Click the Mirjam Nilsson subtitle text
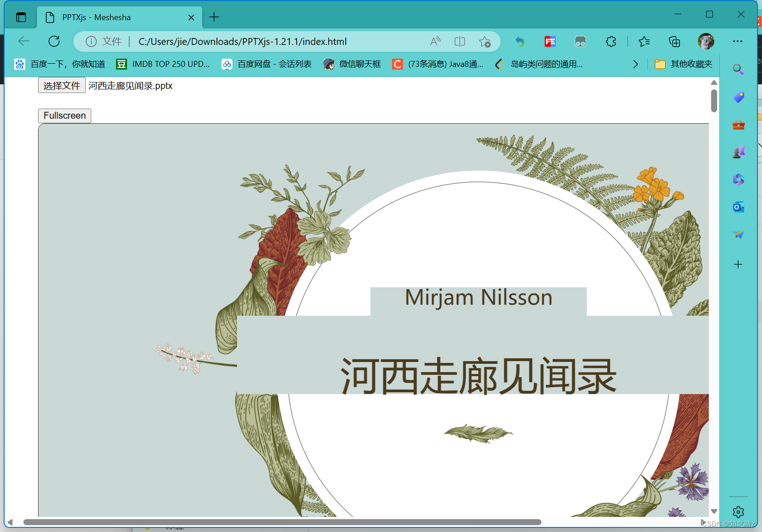 tap(479, 298)
